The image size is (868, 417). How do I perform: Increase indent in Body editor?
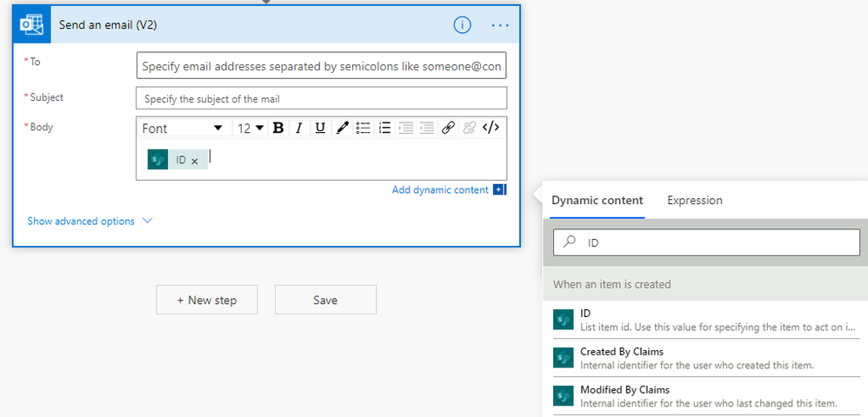(406, 129)
